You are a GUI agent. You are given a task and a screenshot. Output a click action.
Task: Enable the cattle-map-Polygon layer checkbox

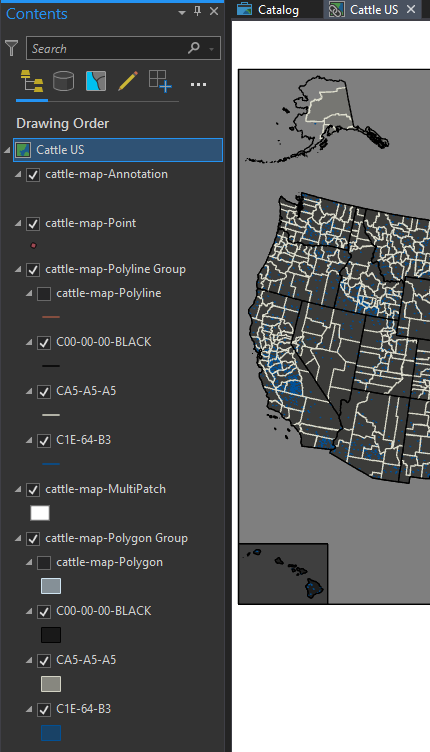point(44,563)
